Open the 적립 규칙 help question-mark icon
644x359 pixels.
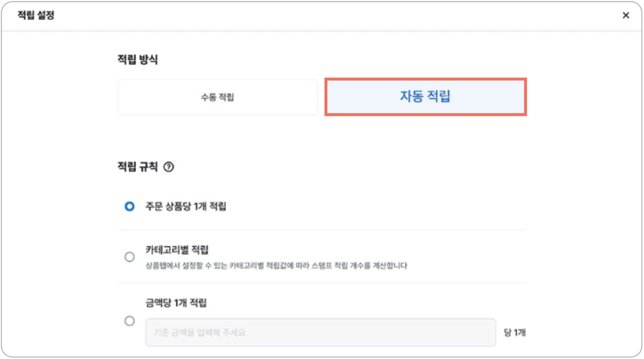[x=169, y=167]
